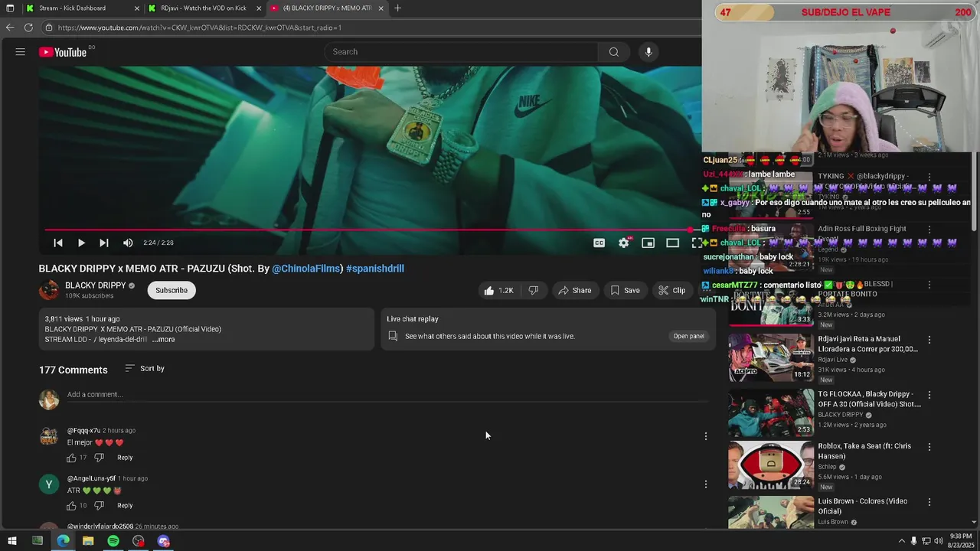Open options for Adin Ross Boxing video
Image resolution: width=980 pixels, height=551 pixels.
[929, 229]
